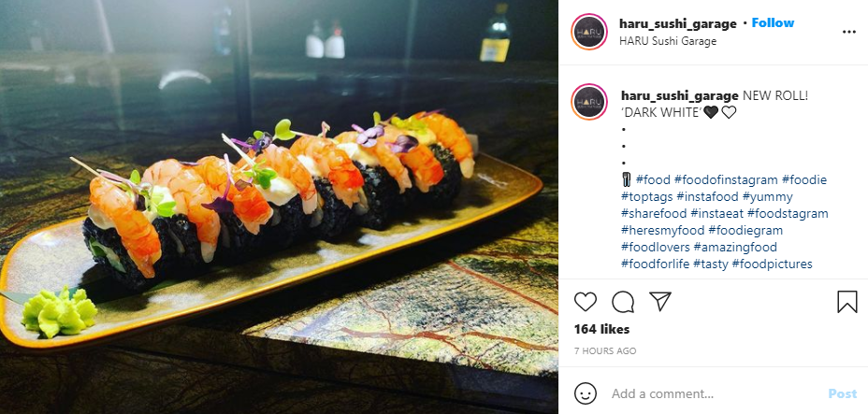Save post with the bookmark icon
868x414 pixels.
click(847, 302)
